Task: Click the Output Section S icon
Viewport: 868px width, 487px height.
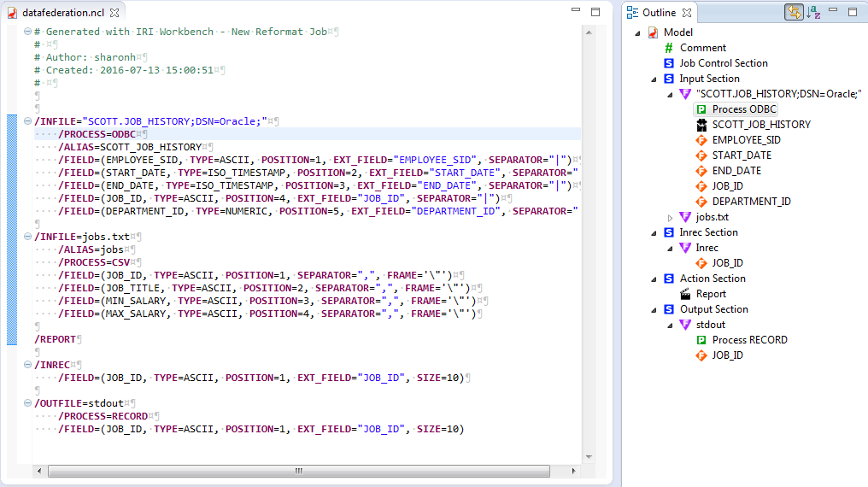Action: tap(669, 309)
